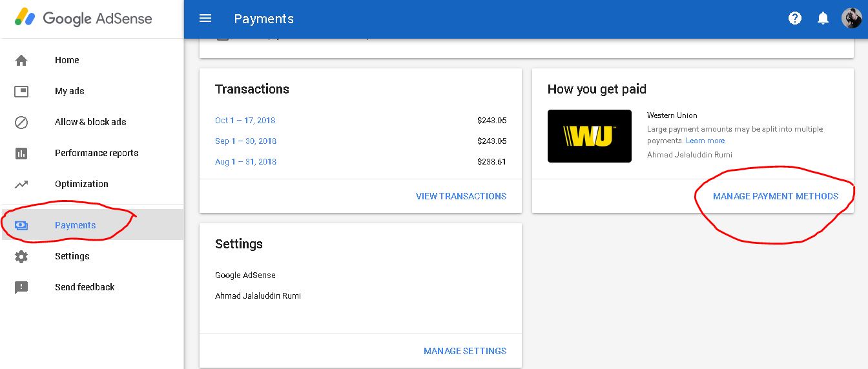868x369 pixels.
Task: Open Settings in sidebar
Action: pos(72,256)
